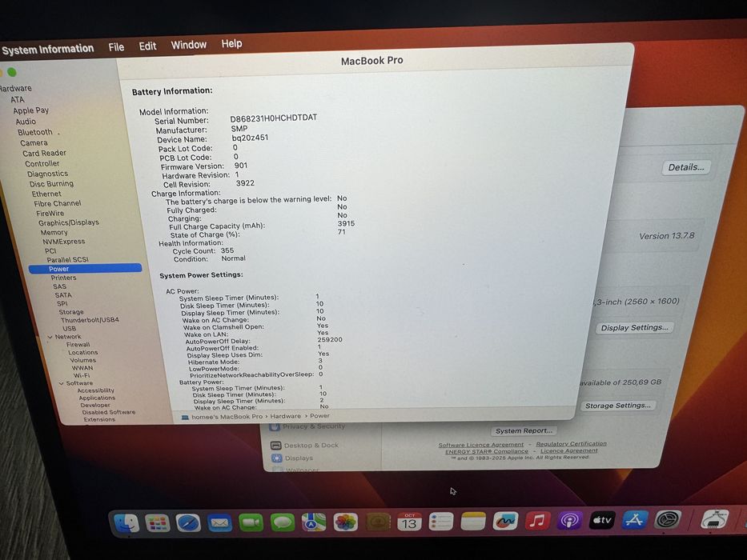Select Storage in the sidebar
This screenshot has width=747, height=560.
71,312
